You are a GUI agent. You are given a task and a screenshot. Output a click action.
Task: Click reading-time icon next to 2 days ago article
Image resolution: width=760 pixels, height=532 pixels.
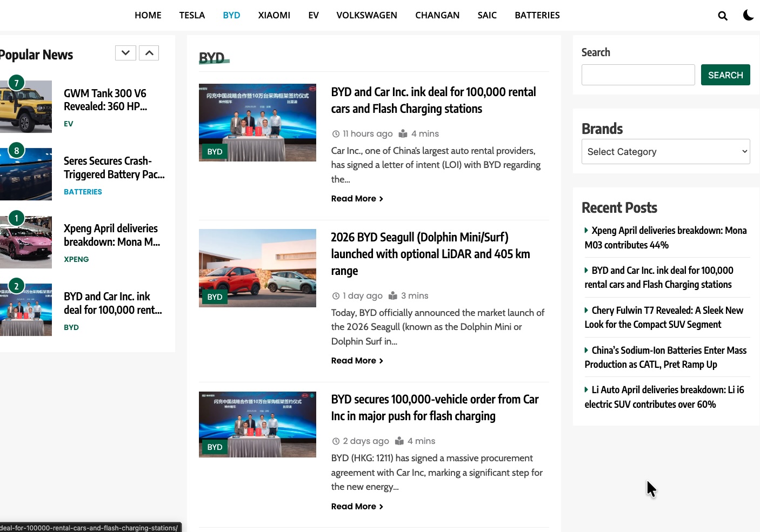pos(399,441)
